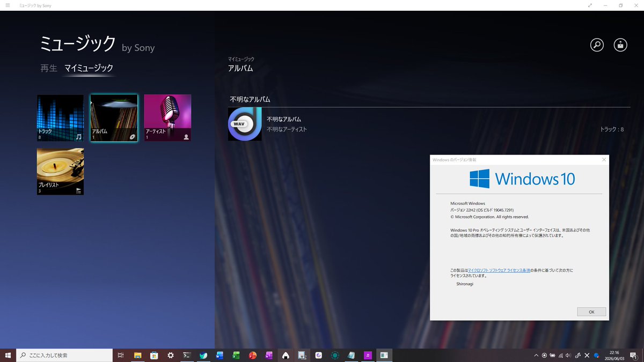Open the battery status tray icon
The image size is (644, 362).
(x=553, y=355)
